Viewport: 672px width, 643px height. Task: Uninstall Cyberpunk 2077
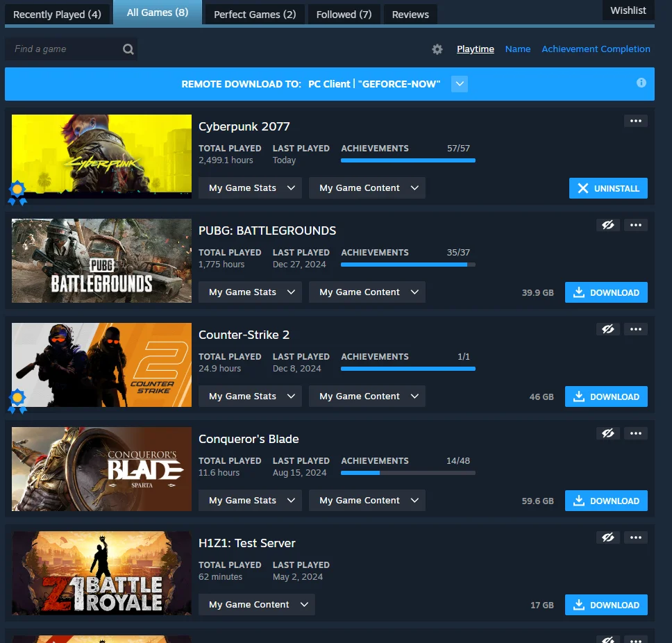click(x=608, y=188)
